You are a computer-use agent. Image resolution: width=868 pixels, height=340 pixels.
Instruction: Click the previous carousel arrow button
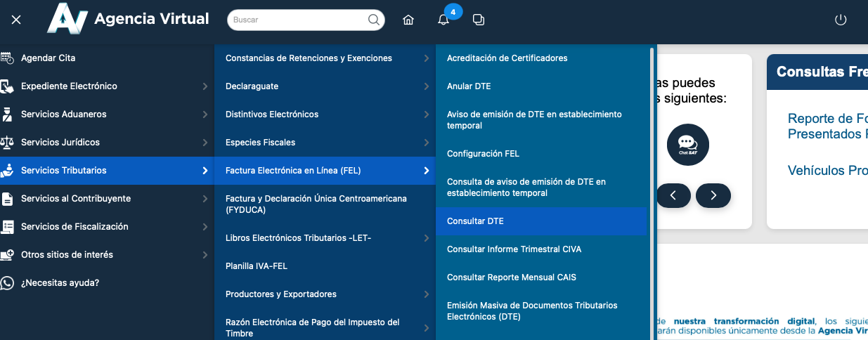click(674, 195)
